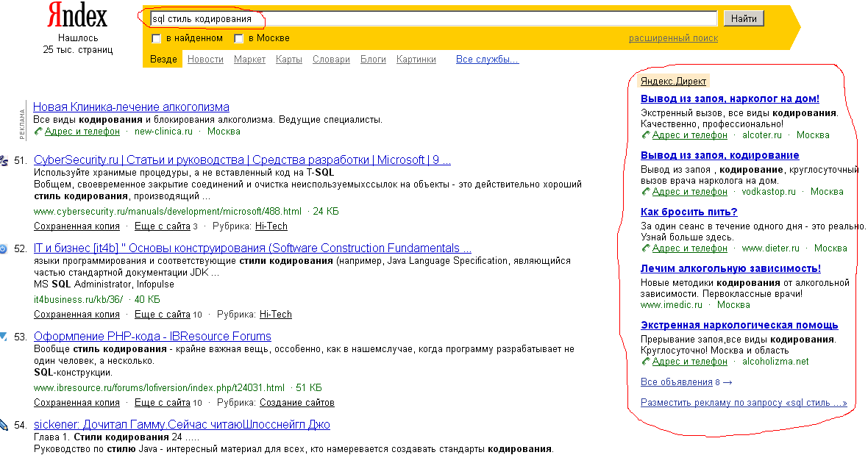Click the favicon next to result 52

pos(3,248)
